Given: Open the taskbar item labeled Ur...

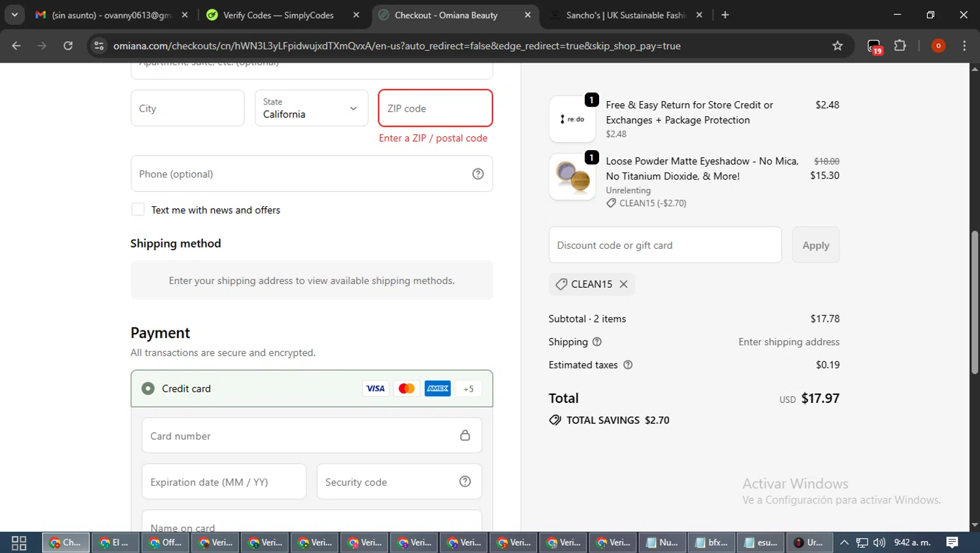Looking at the screenshot, I should [x=809, y=543].
